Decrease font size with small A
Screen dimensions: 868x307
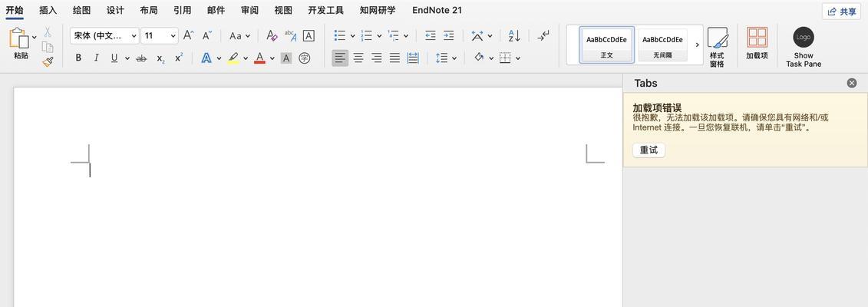pos(207,35)
